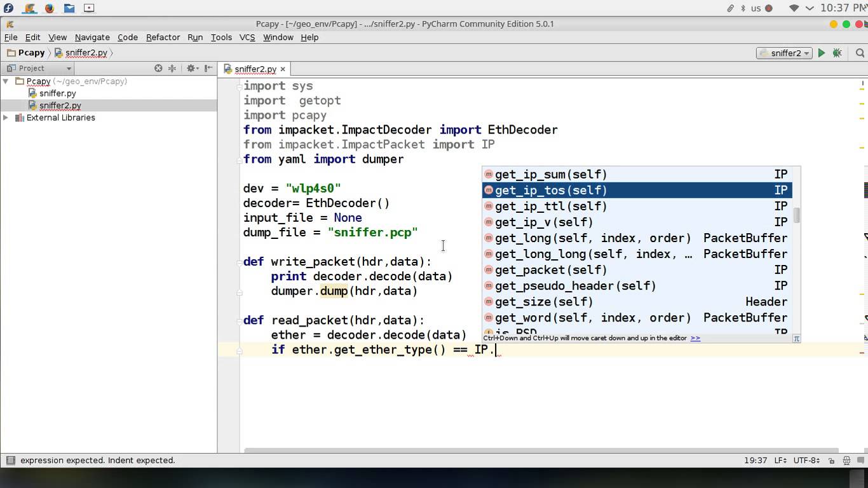Choose get_ip_v(self) completion suggestion
Image resolution: width=868 pixels, height=488 pixels.
point(637,222)
